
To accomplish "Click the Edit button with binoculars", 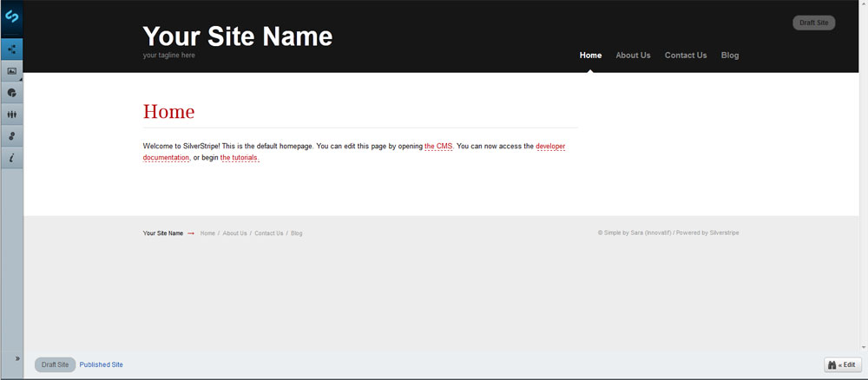I will [843, 364].
